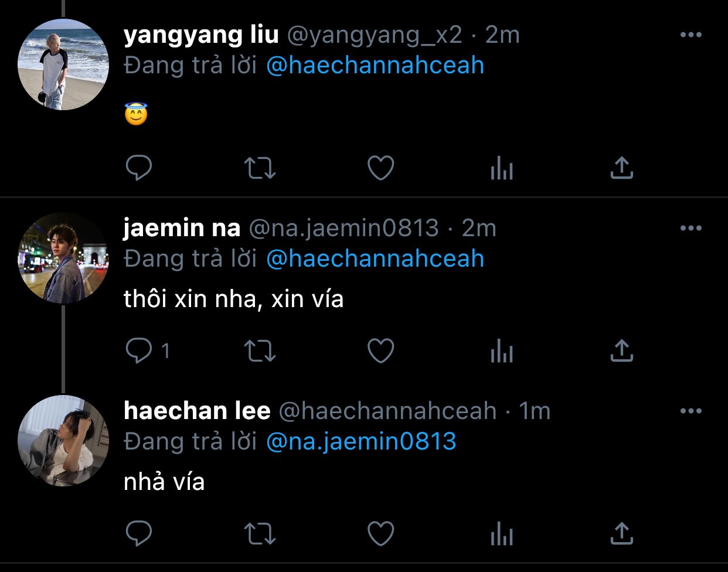Share yangyang liu's tweet
The width and height of the screenshot is (728, 572).
pos(622,168)
